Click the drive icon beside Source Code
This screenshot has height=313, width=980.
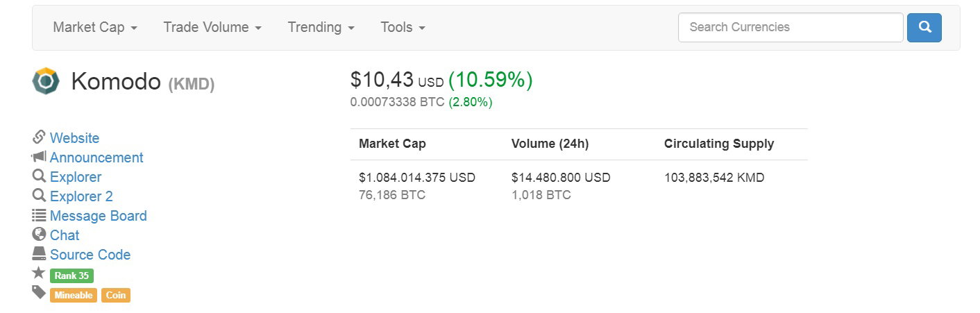click(x=39, y=254)
